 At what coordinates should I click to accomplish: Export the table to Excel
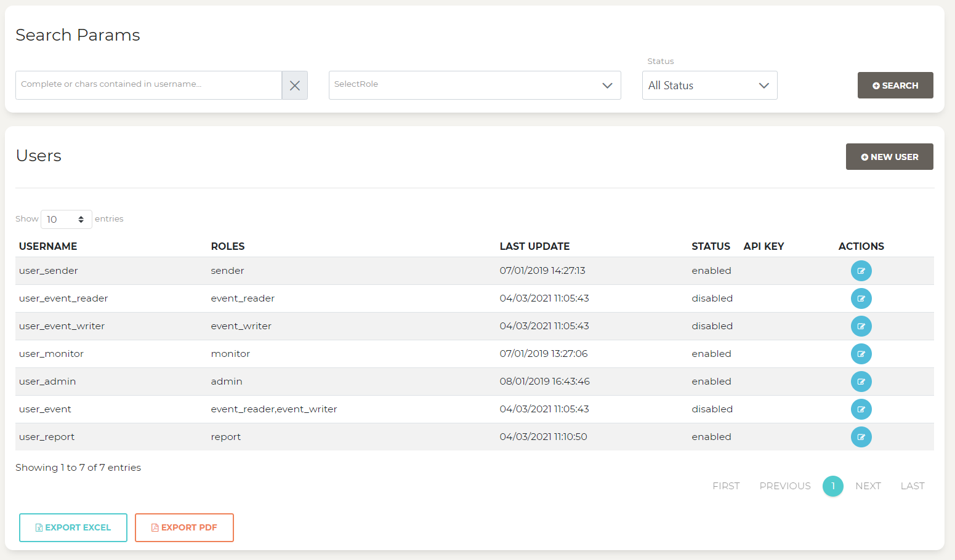tap(73, 527)
